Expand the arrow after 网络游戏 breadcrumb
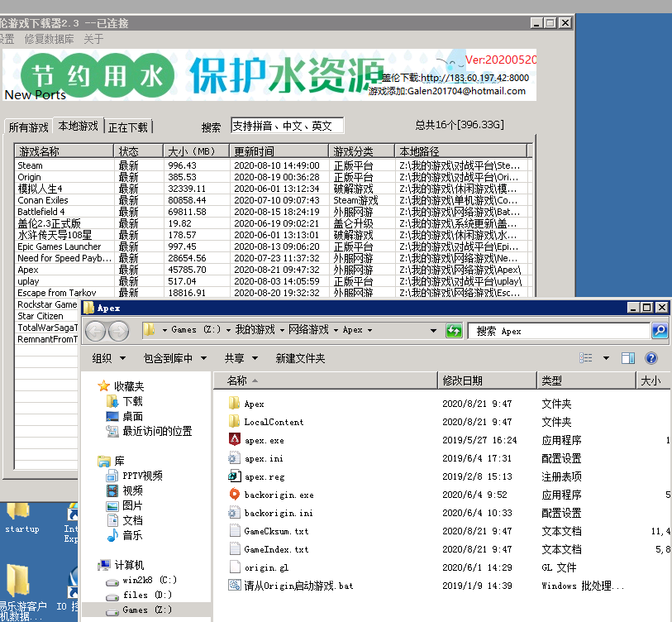Screen dimensions: 672x622 pyautogui.click(x=336, y=330)
